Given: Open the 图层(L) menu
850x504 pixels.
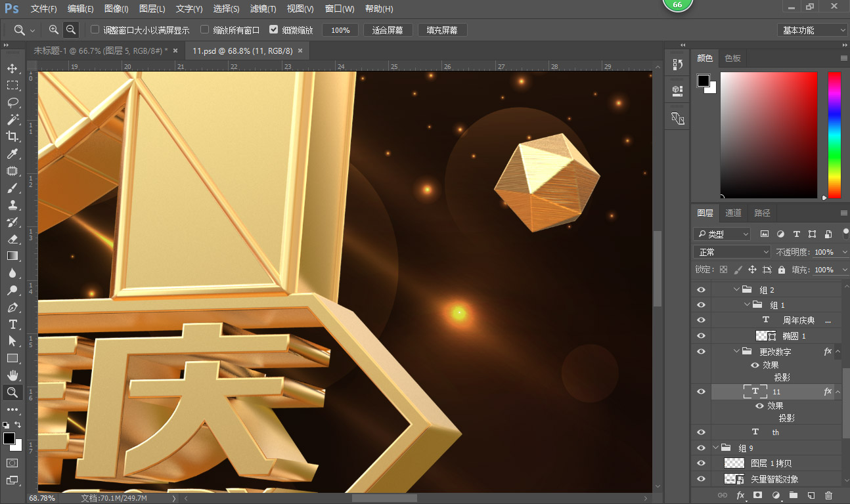Looking at the screenshot, I should coord(152,9).
